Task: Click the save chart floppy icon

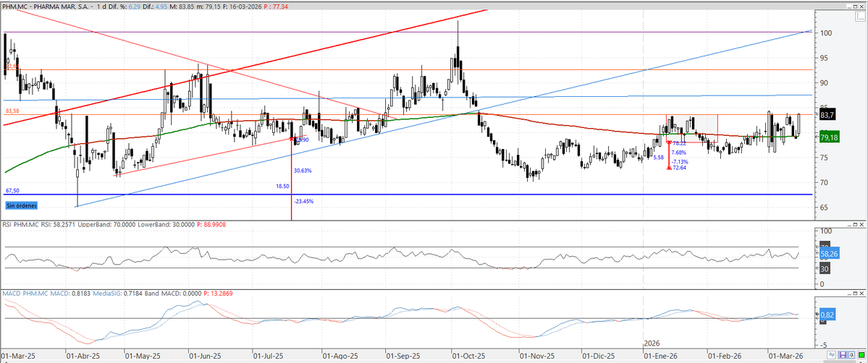Action: pyautogui.click(x=843, y=355)
